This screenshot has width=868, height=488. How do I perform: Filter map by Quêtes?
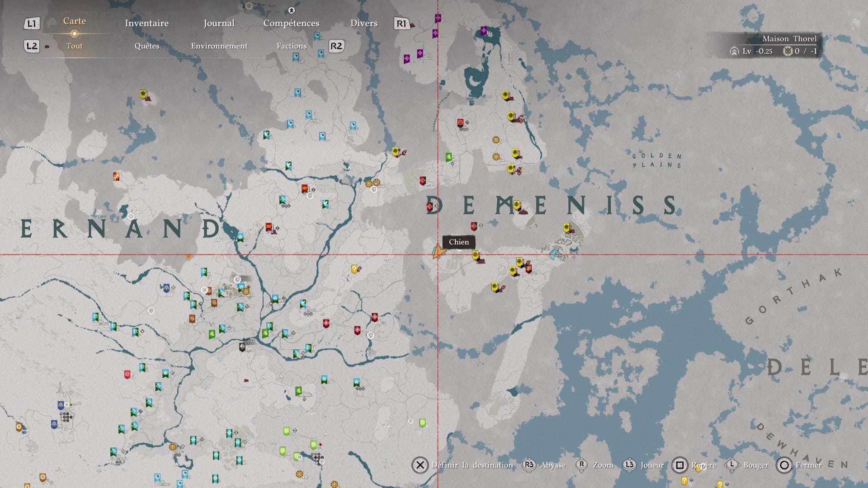pos(146,46)
